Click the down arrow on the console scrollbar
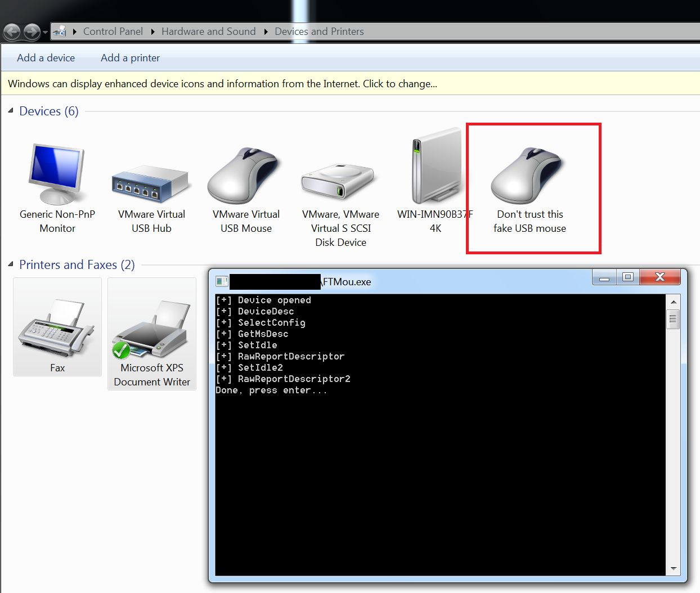Image resolution: width=700 pixels, height=593 pixels. pos(673,568)
